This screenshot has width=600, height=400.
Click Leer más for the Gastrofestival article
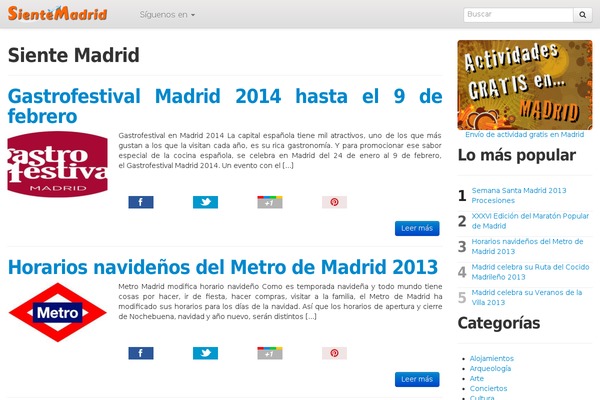[417, 228]
